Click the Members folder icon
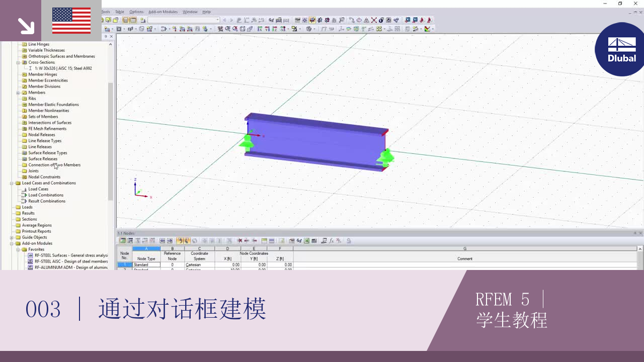Screen dimensions: 644x362 (24, 93)
